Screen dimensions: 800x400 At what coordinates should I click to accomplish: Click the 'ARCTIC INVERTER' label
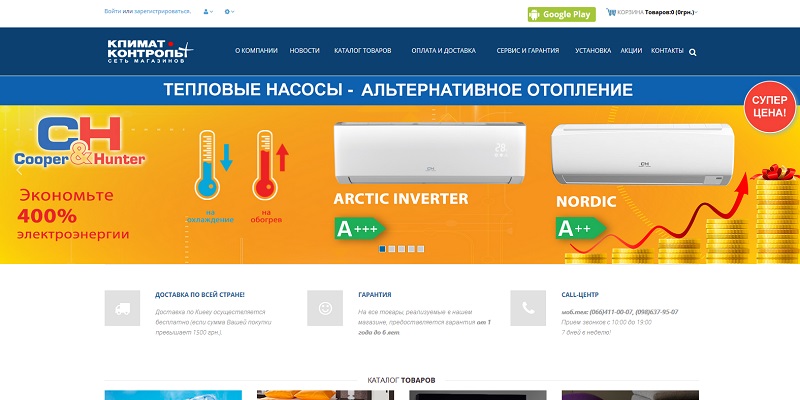coord(401,198)
